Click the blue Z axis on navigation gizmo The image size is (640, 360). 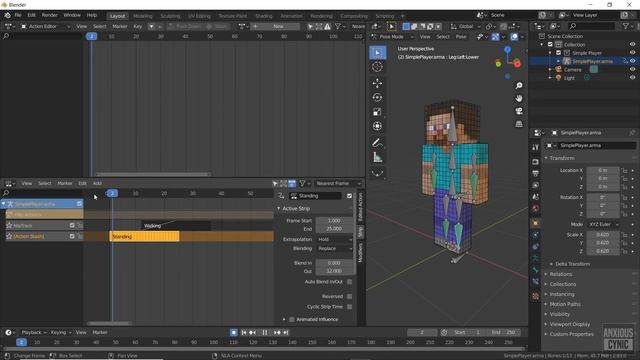click(x=507, y=50)
